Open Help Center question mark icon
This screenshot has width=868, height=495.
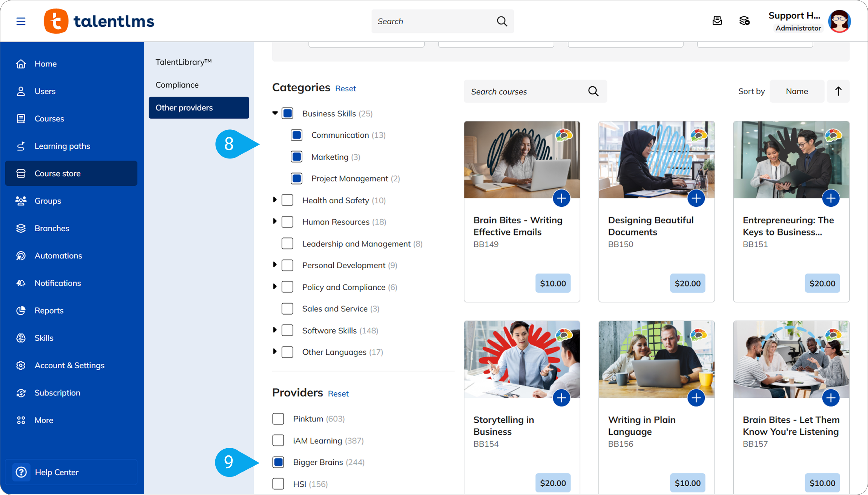(21, 472)
